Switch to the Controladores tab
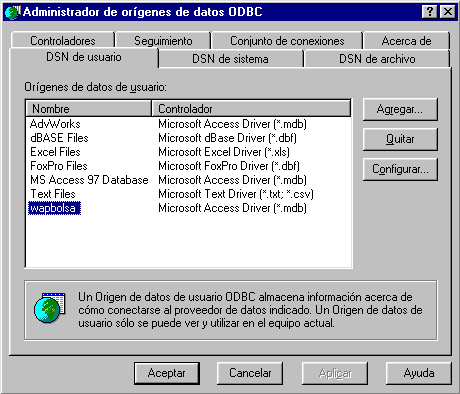The image size is (460, 394). (x=63, y=41)
